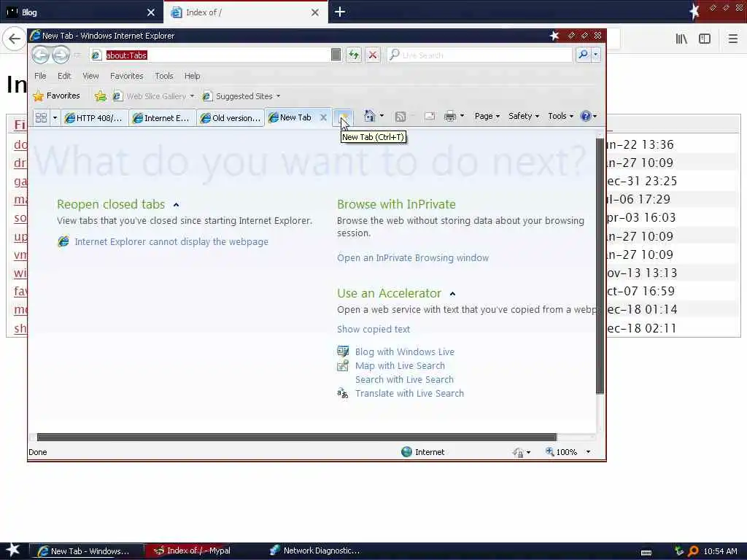747x560 pixels.
Task: Click the Mypal back arrow button
Action: [x=15, y=39]
